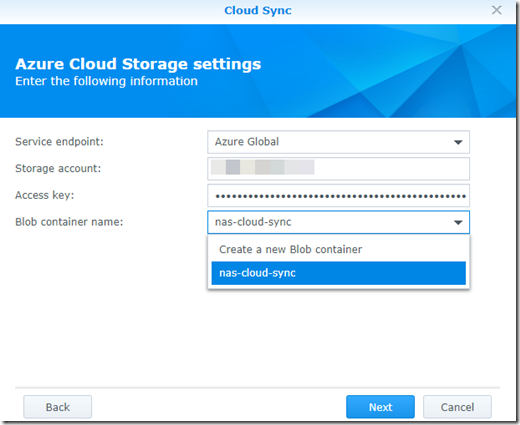Open the Service endpoint dropdown

click(x=338, y=142)
